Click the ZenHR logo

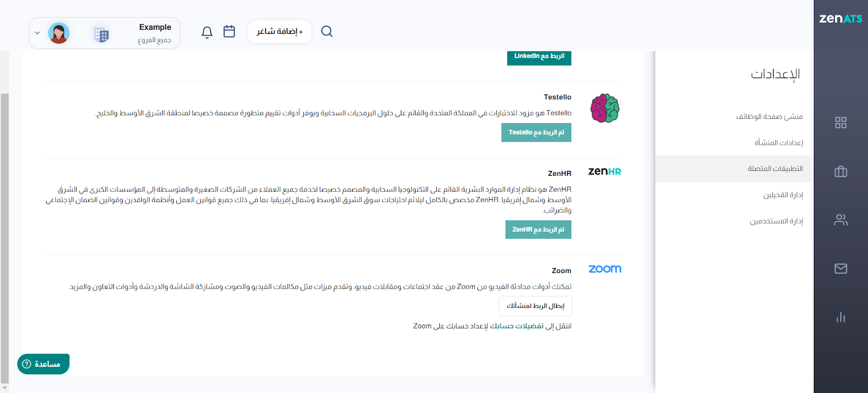(605, 172)
